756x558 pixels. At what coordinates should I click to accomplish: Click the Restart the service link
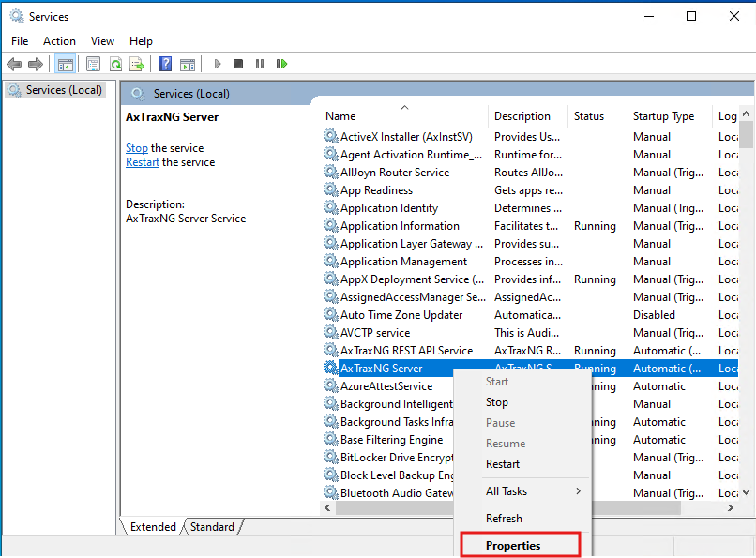coord(143,162)
